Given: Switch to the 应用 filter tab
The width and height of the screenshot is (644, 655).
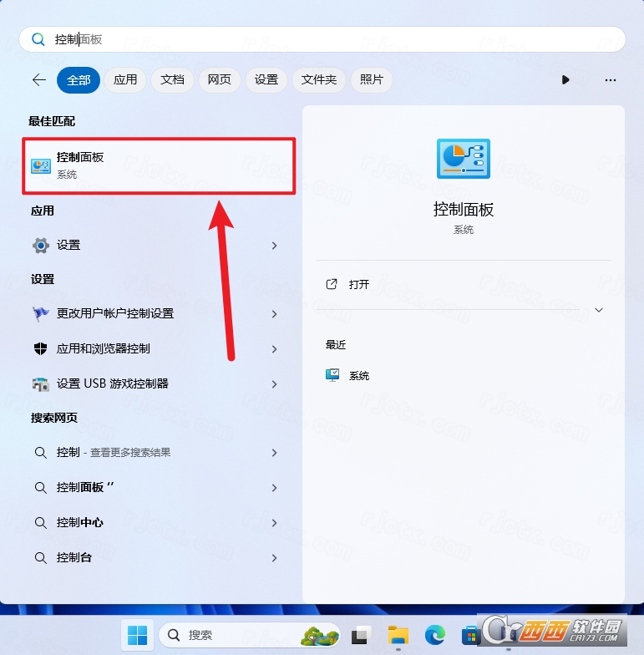Looking at the screenshot, I should click(x=125, y=80).
